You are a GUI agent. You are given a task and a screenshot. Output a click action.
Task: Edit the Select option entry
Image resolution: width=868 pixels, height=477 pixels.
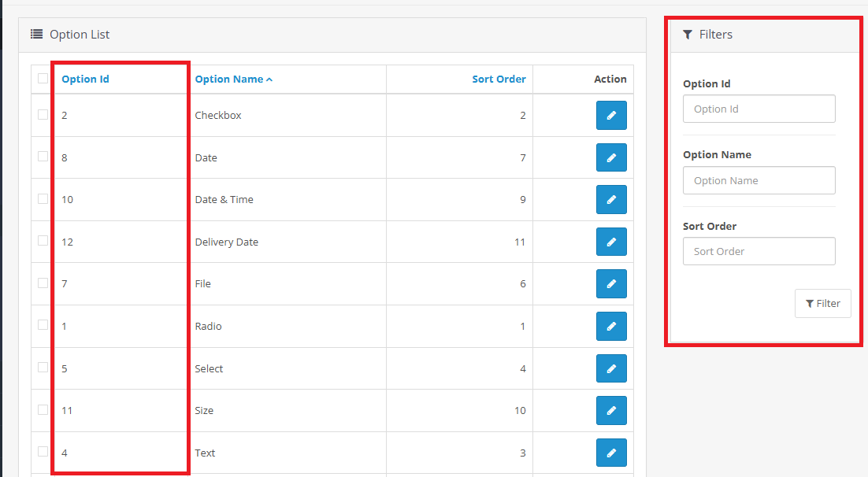tap(611, 368)
